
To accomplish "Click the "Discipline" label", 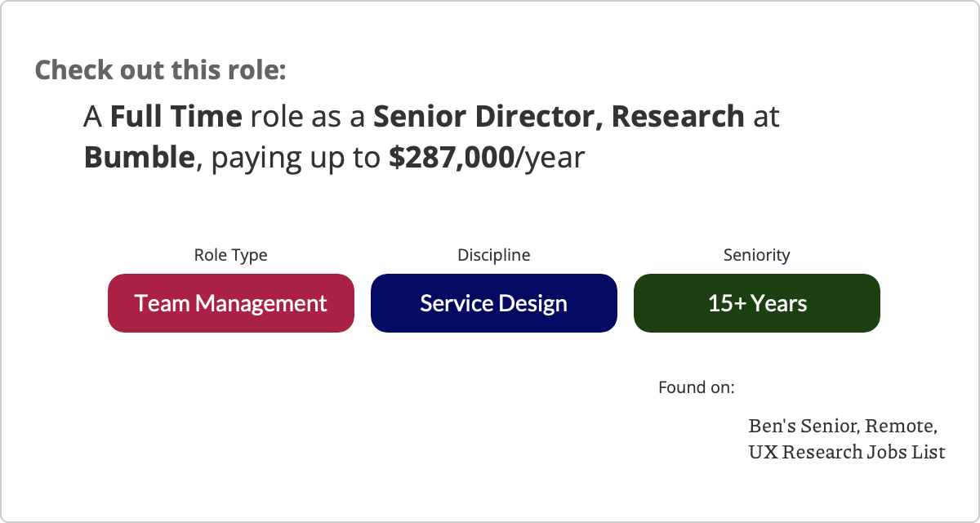I will pyautogui.click(x=493, y=255).
